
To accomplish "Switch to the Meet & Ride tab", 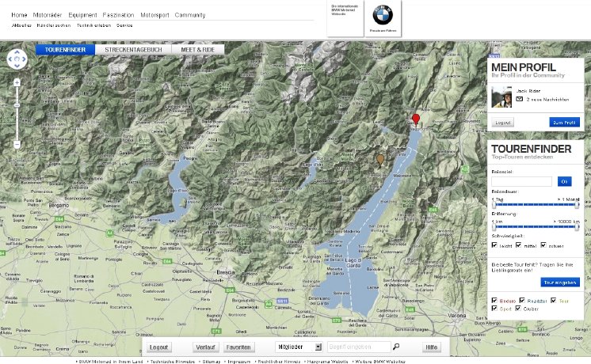I will [x=198, y=50].
